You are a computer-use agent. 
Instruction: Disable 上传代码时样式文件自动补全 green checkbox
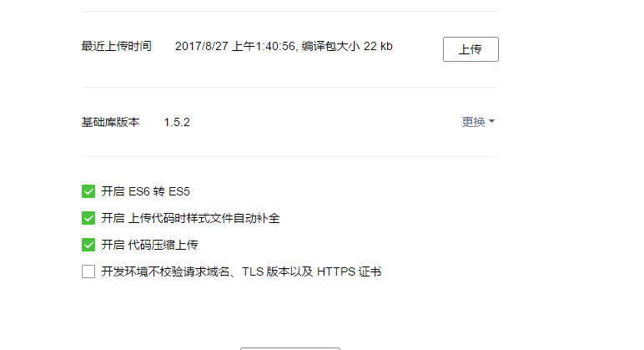(88, 218)
